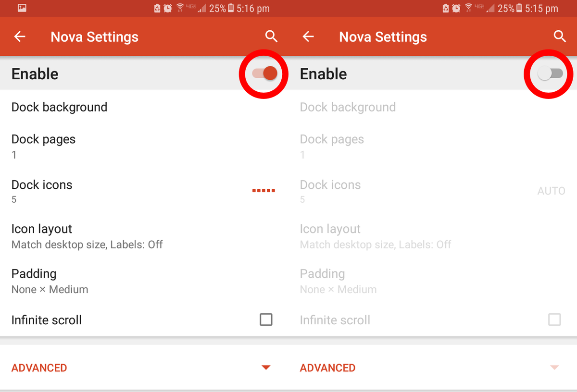The height and width of the screenshot is (392, 577).
Task: Tap the left ADVANCED header text
Action: pos(39,368)
